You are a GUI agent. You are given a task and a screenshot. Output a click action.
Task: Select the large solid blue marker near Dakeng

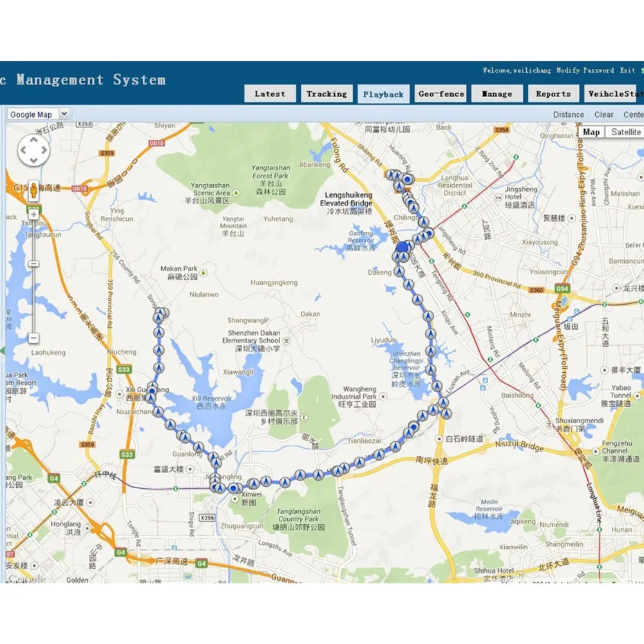(402, 247)
